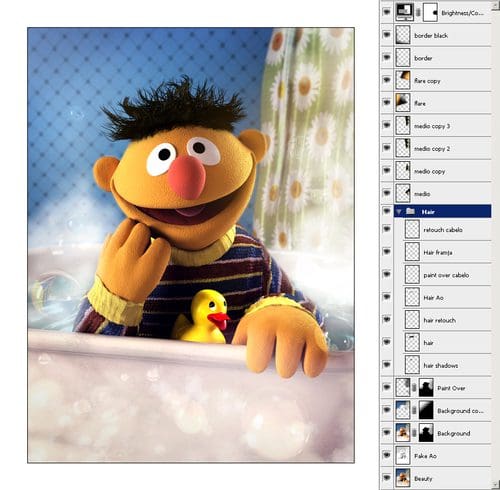Screen dimensions: 500x490
Task: Click the mask link icon on Paint Over layer
Action: click(414, 388)
